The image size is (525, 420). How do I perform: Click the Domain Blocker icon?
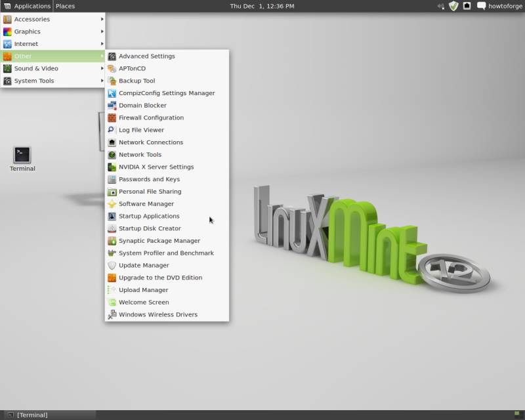tap(112, 106)
